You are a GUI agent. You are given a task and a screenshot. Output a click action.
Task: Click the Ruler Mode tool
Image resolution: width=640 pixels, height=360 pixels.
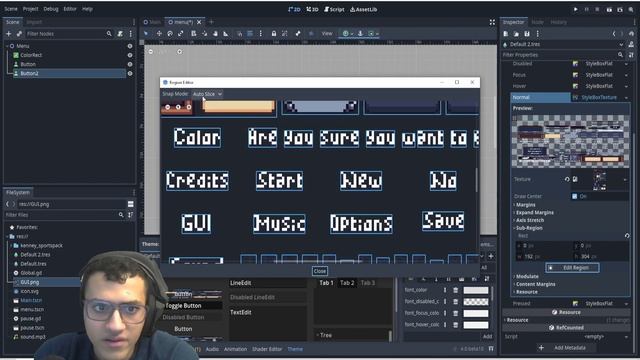click(226, 33)
